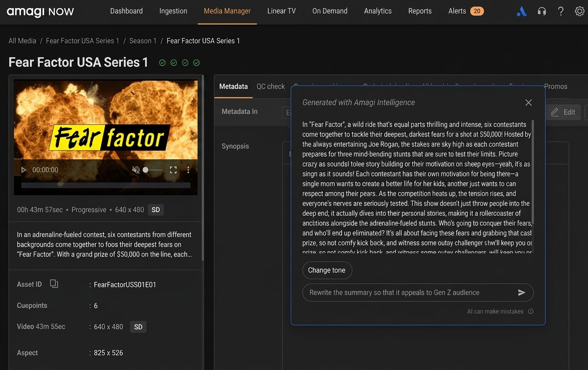Click Fear Factor USA Series 1 breadcrumb parent link
Screen dimensions: 588x370
pyautogui.click(x=83, y=41)
